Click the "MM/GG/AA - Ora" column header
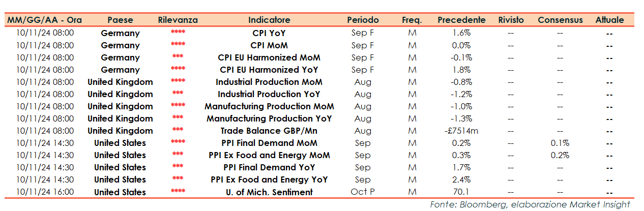This screenshot has width=644, height=211. [44, 20]
